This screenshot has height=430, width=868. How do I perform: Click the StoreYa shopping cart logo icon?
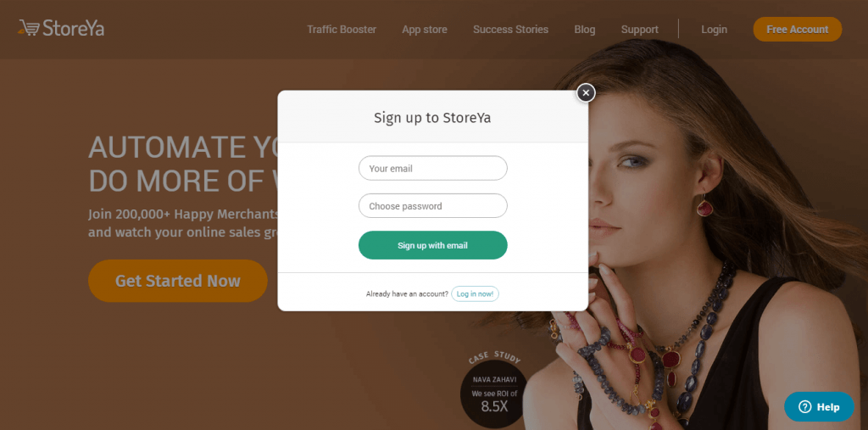tap(29, 28)
